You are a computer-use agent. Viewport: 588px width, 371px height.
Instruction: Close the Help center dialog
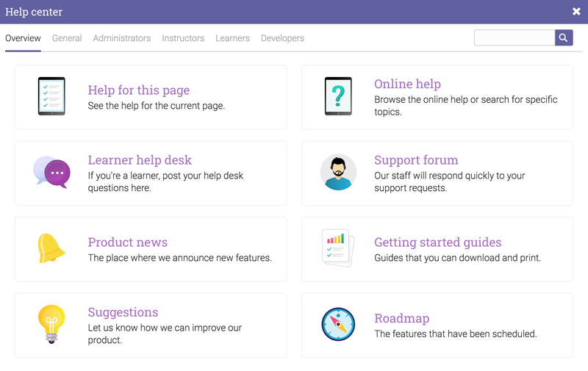(x=576, y=12)
